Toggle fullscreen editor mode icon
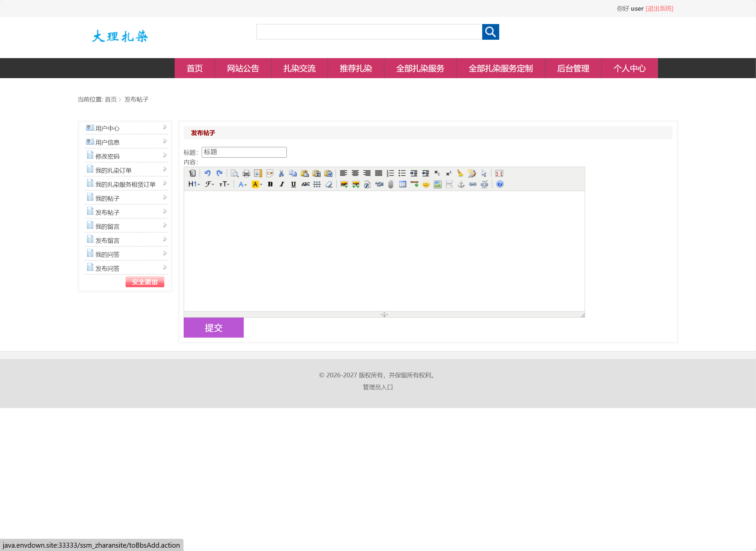756x551 pixels. [499, 173]
